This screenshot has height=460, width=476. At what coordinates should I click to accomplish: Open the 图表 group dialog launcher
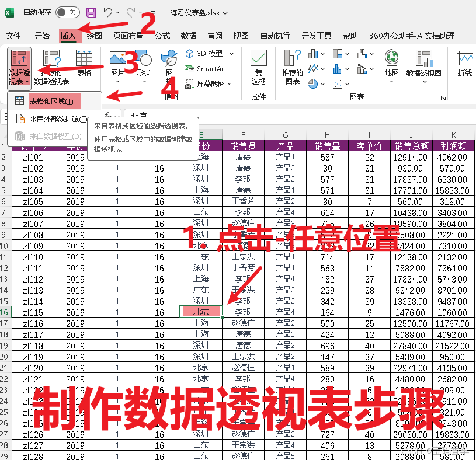[443, 98]
